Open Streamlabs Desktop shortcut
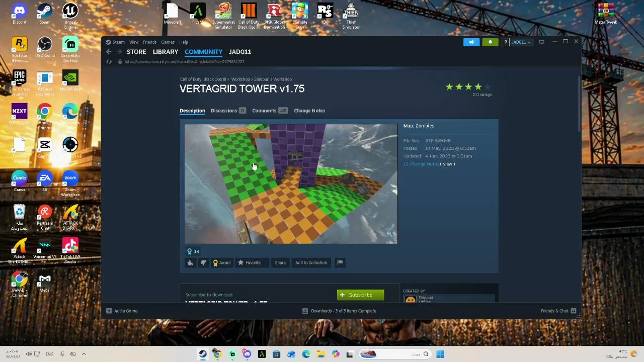644x362 pixels. (x=70, y=50)
